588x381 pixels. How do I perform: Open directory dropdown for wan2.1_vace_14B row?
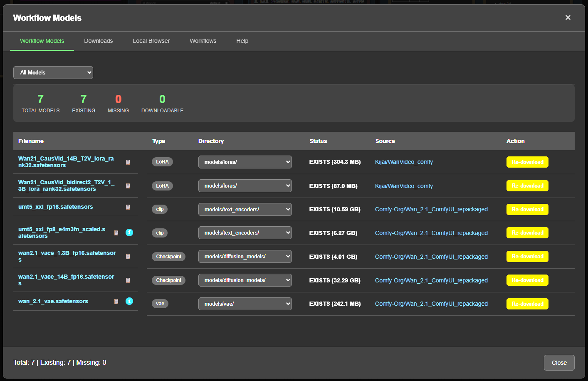pos(245,280)
